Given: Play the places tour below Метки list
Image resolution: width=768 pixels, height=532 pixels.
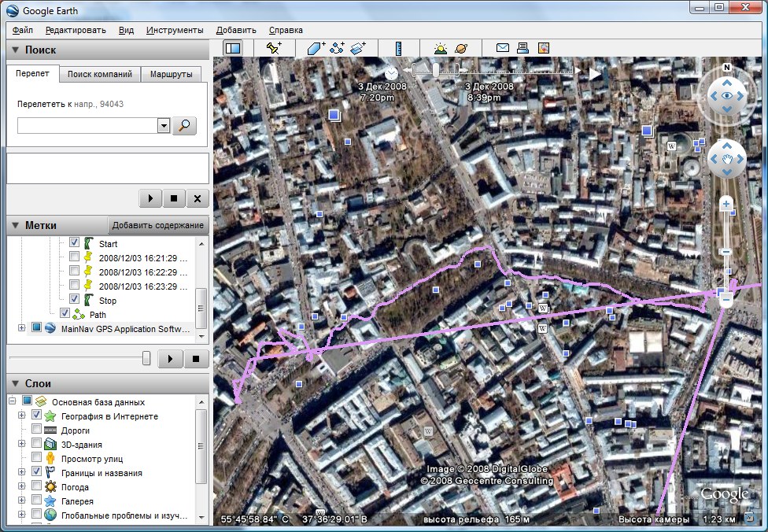Looking at the screenshot, I should (170, 359).
